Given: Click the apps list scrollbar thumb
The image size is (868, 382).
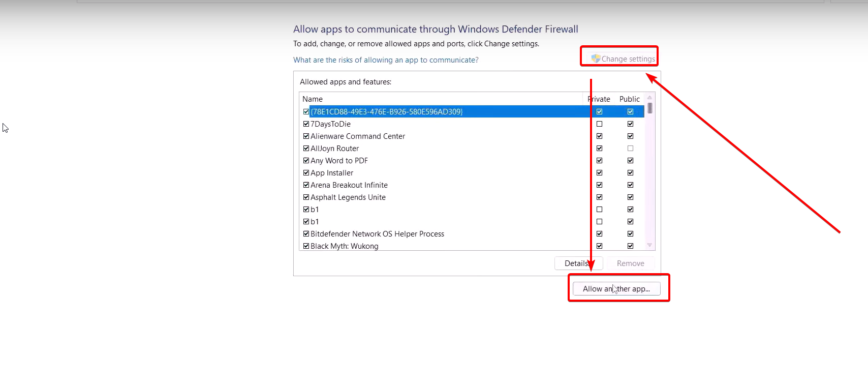Looking at the screenshot, I should [650, 108].
